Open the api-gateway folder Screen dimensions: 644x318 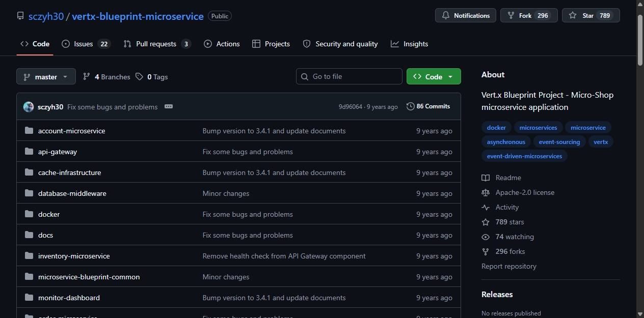[58, 152]
